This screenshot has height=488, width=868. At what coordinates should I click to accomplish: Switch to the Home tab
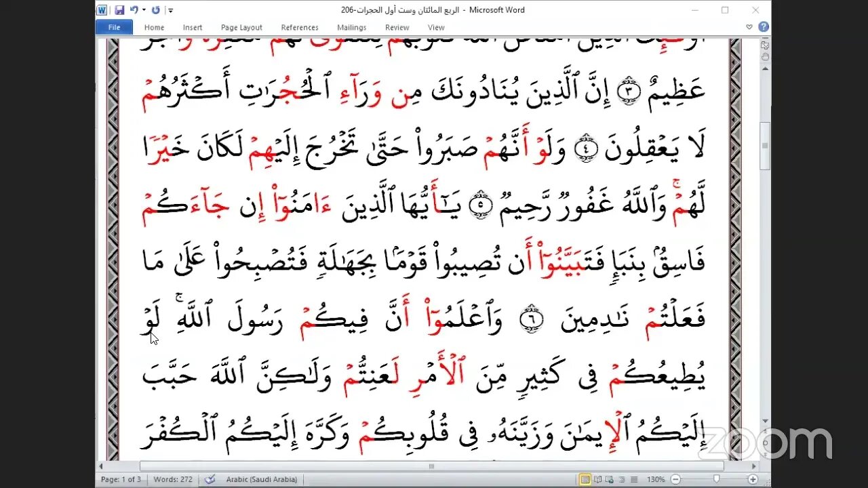click(154, 27)
